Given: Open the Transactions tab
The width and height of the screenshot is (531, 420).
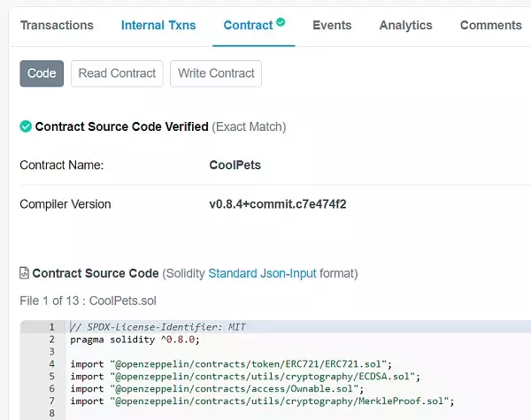Looking at the screenshot, I should [x=57, y=26].
